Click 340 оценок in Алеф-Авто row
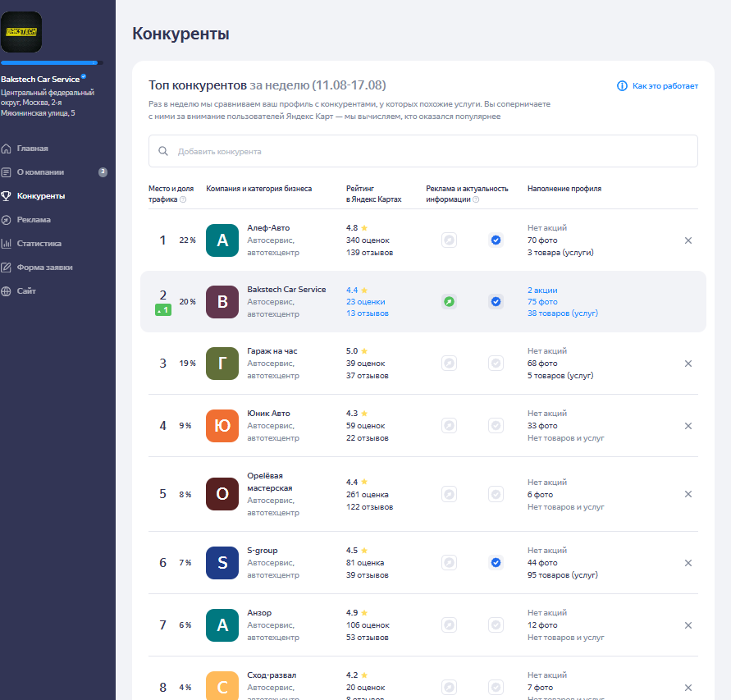Viewport: 731px width, 700px height. [x=368, y=240]
